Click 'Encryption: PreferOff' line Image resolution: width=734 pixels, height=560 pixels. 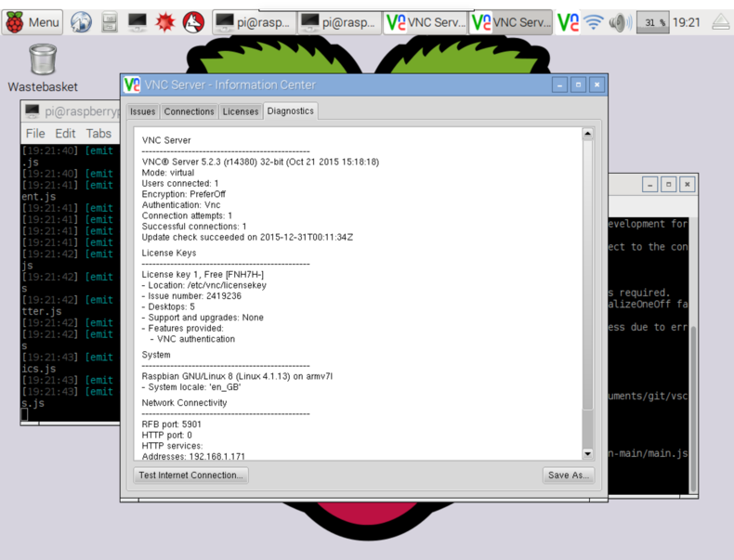(x=184, y=194)
